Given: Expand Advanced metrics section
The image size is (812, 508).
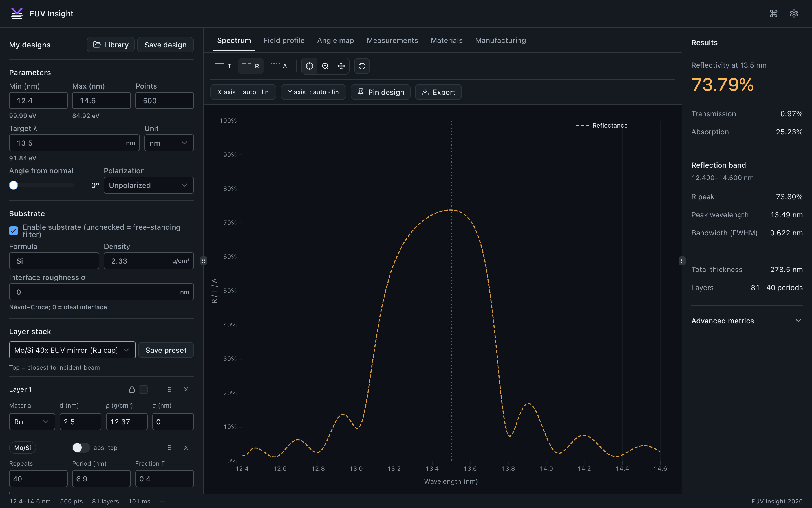Looking at the screenshot, I should pyautogui.click(x=747, y=321).
